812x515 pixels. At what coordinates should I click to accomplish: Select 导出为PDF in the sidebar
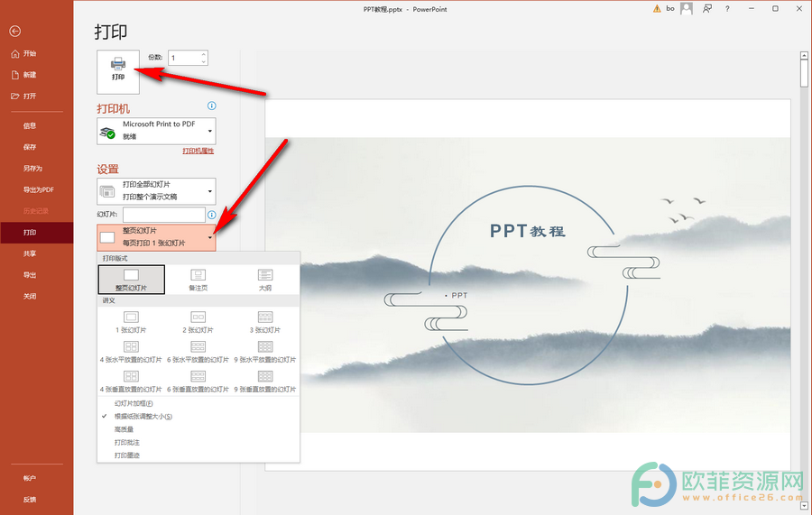click(x=36, y=189)
